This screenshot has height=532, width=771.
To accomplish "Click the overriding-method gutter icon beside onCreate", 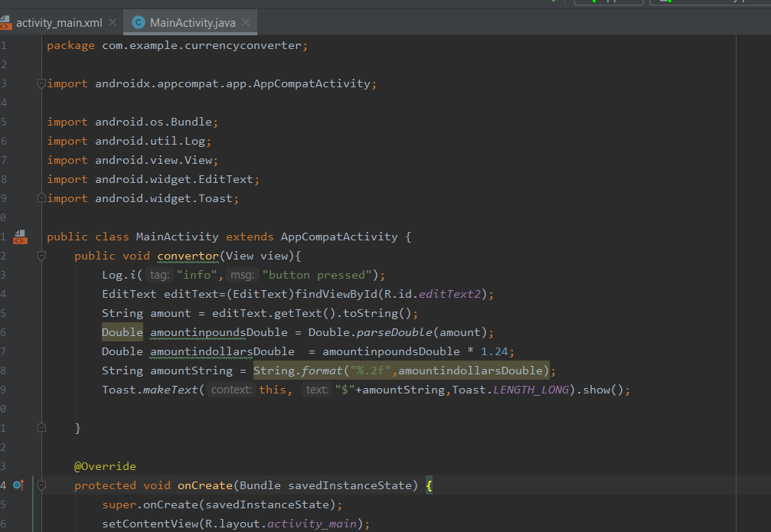I will coord(21,485).
